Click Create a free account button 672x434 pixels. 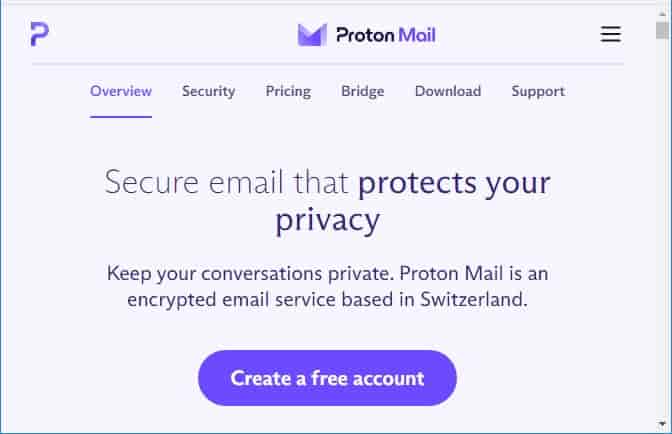pos(327,378)
